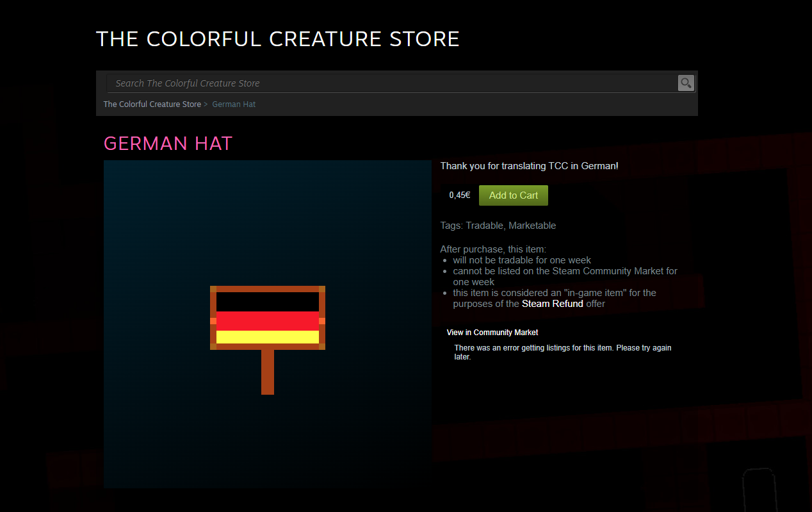
Task: Open View in Community Market link
Action: [x=492, y=333]
